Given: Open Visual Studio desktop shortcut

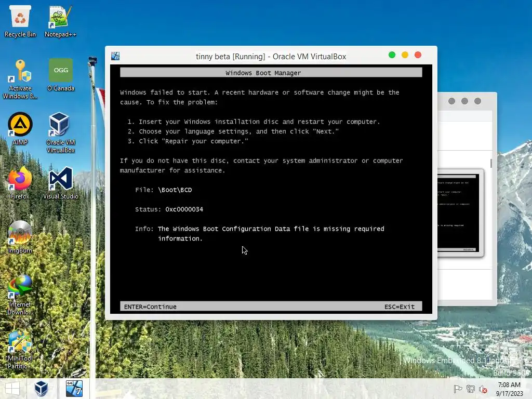Looking at the screenshot, I should tap(61, 183).
